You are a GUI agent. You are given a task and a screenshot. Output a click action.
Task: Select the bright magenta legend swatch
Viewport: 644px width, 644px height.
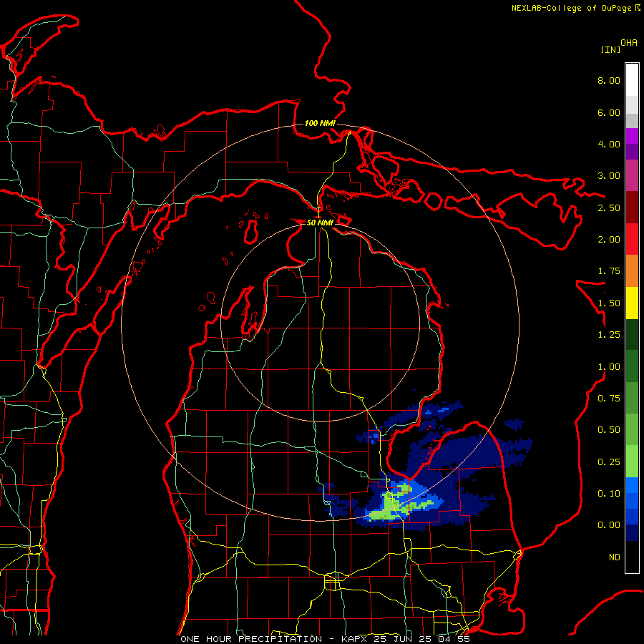(x=632, y=136)
